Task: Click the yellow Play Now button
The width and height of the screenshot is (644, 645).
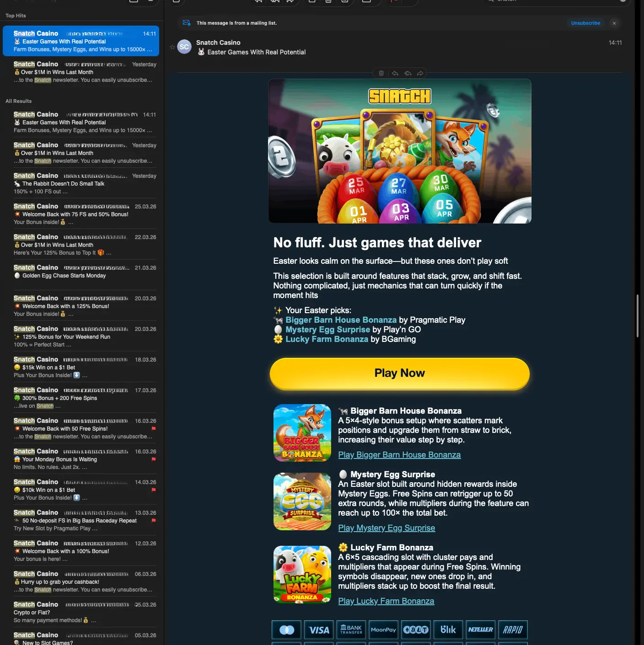Action: click(x=400, y=373)
